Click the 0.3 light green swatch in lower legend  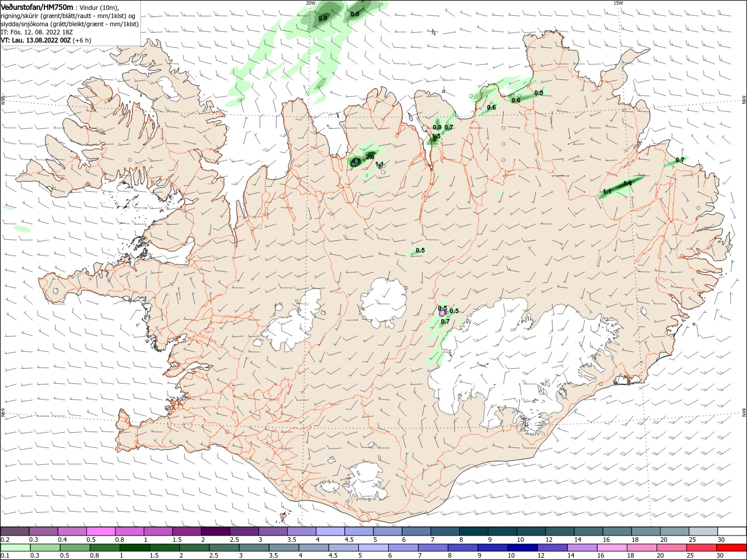[x=44, y=548]
